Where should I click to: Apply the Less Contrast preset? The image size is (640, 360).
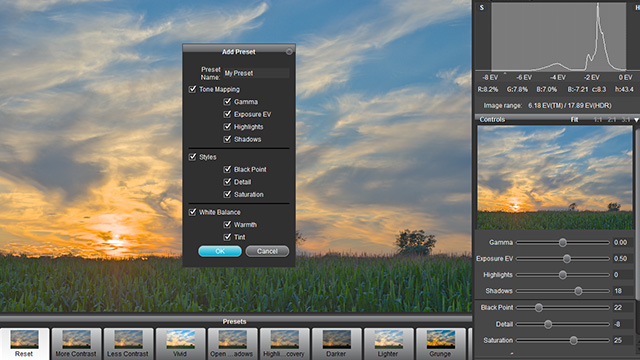128,344
